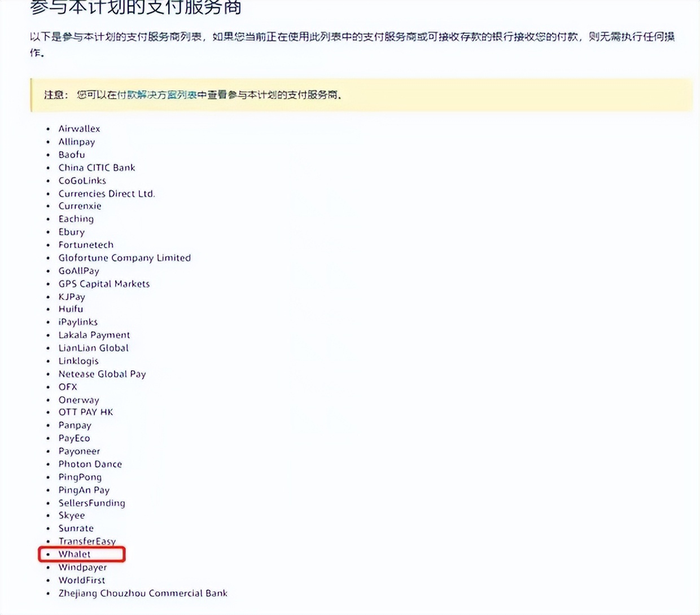
Task: Open the Currencies Direct Ltd. link
Action: [107, 193]
